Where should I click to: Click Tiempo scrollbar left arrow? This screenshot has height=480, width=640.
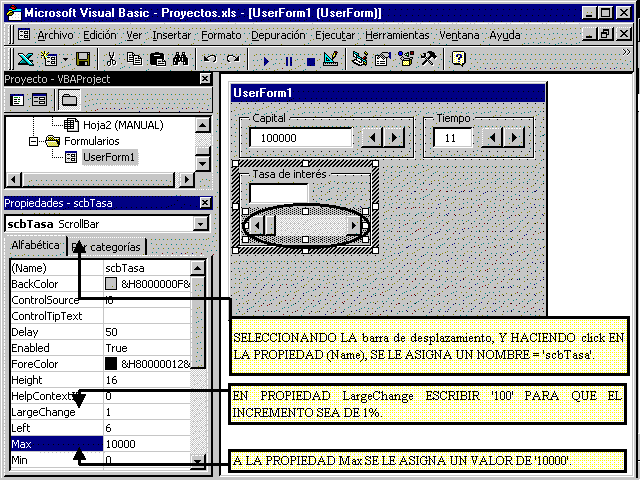tap(492, 138)
